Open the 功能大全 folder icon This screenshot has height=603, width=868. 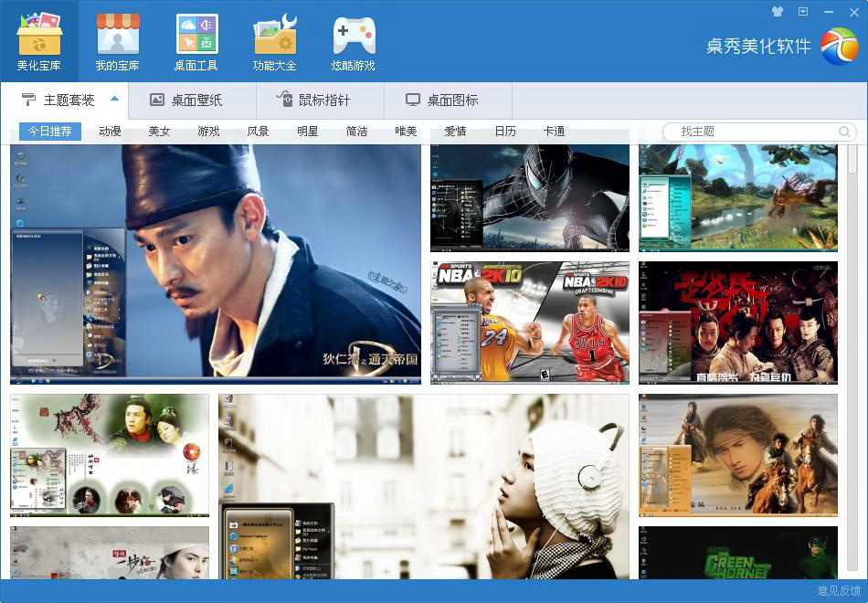(x=275, y=41)
